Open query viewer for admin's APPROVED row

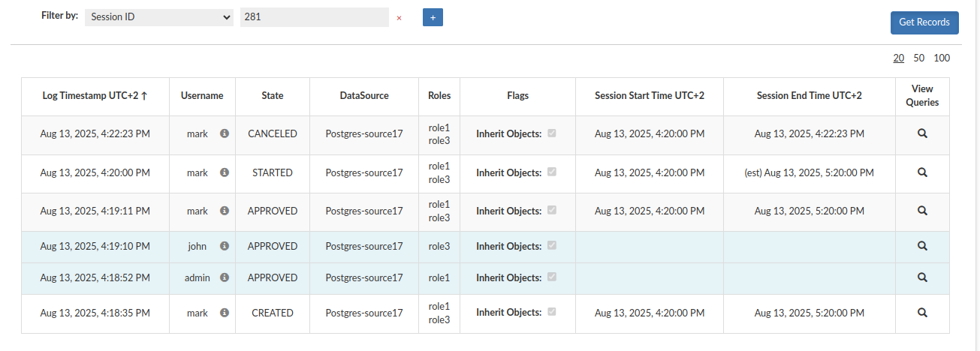922,277
